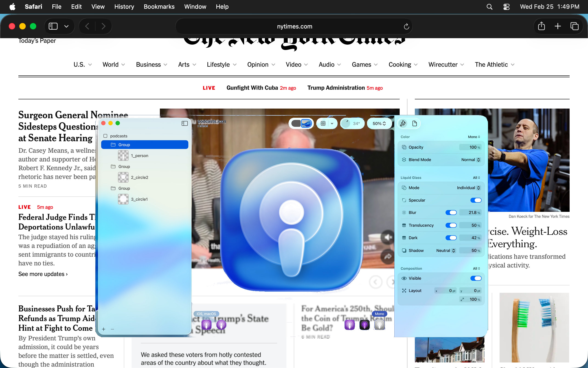Open Safari sidebar options chevron dropdown

point(66,26)
